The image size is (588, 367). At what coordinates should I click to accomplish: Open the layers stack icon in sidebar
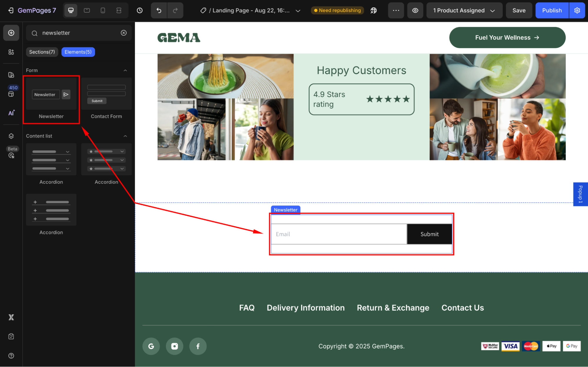click(11, 136)
